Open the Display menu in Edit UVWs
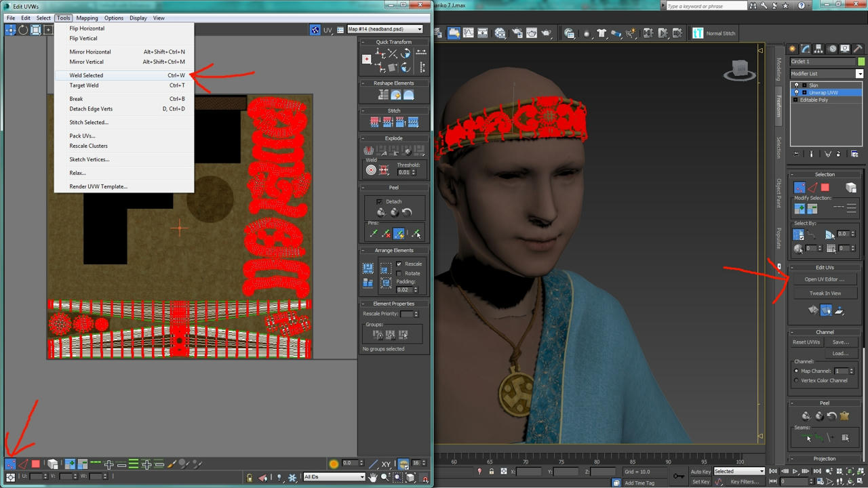This screenshot has height=488, width=868. point(138,18)
